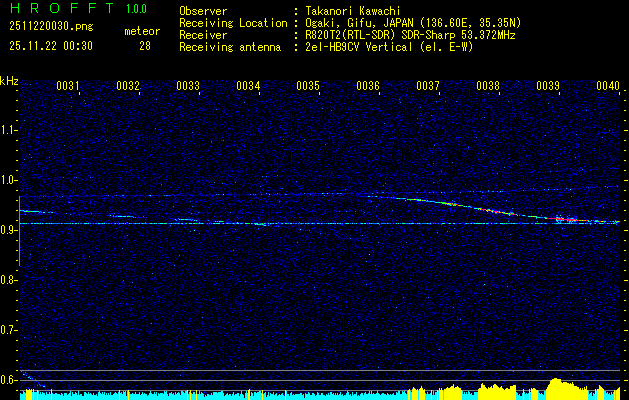Click the 0.9 kHz axis label
The height and width of the screenshot is (400, 629).
pos(8,230)
